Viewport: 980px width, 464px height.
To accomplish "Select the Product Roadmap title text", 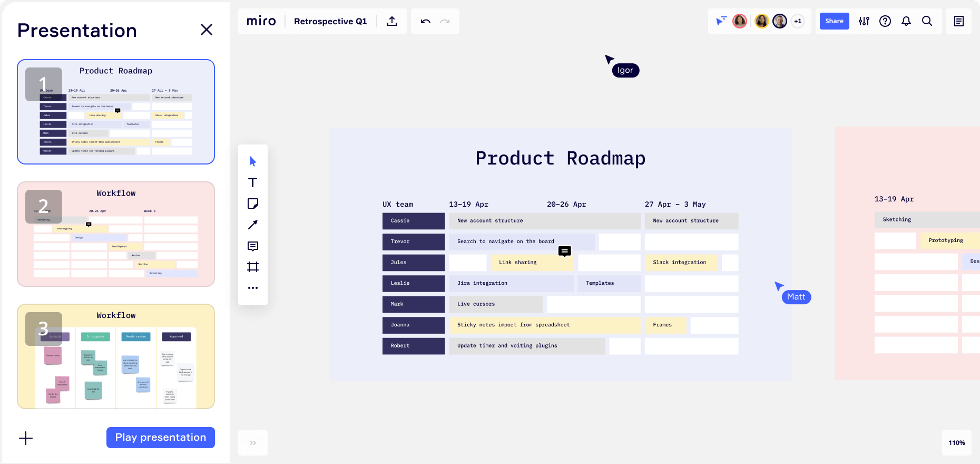I will (561, 158).
